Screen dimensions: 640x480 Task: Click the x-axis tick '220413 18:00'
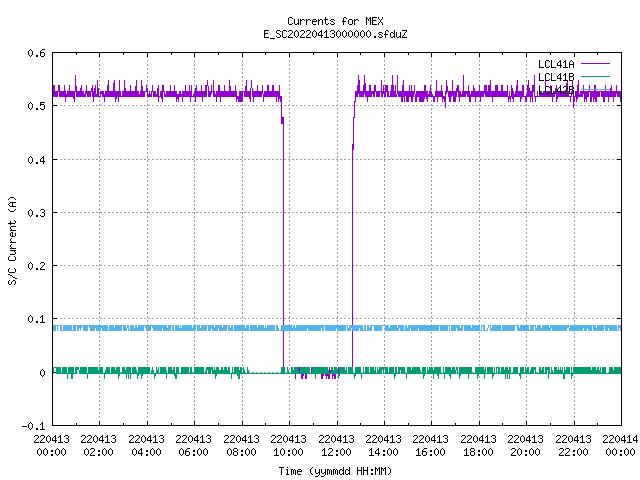[x=478, y=446]
